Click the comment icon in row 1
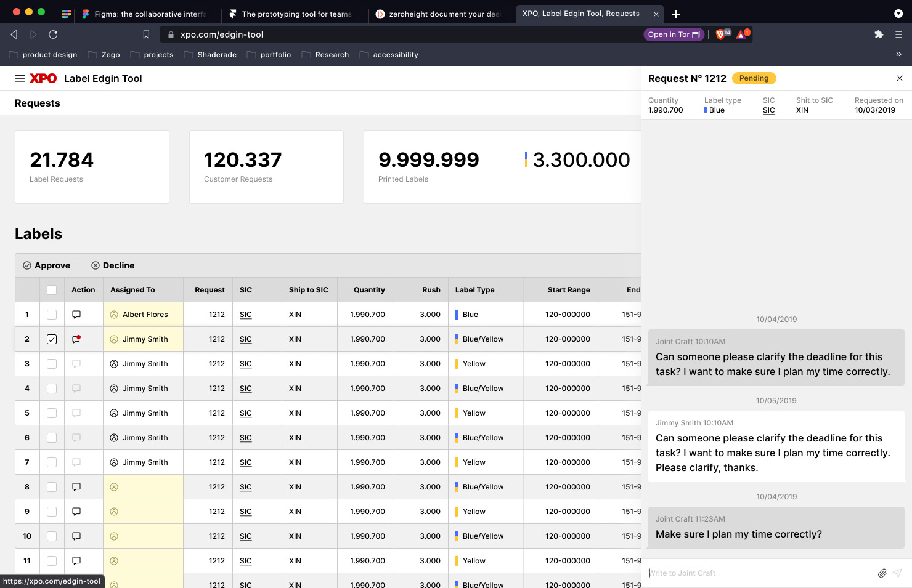This screenshot has height=588, width=912. (x=76, y=315)
